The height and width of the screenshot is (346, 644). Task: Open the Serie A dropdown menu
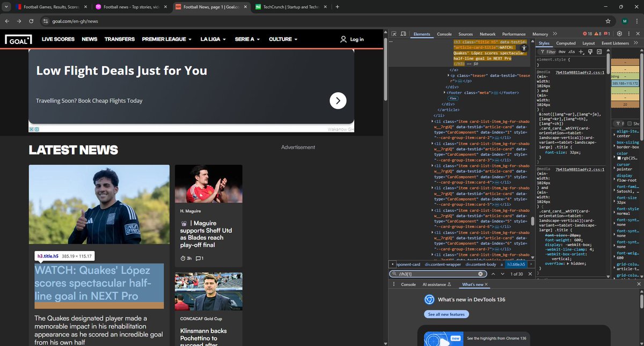247,39
